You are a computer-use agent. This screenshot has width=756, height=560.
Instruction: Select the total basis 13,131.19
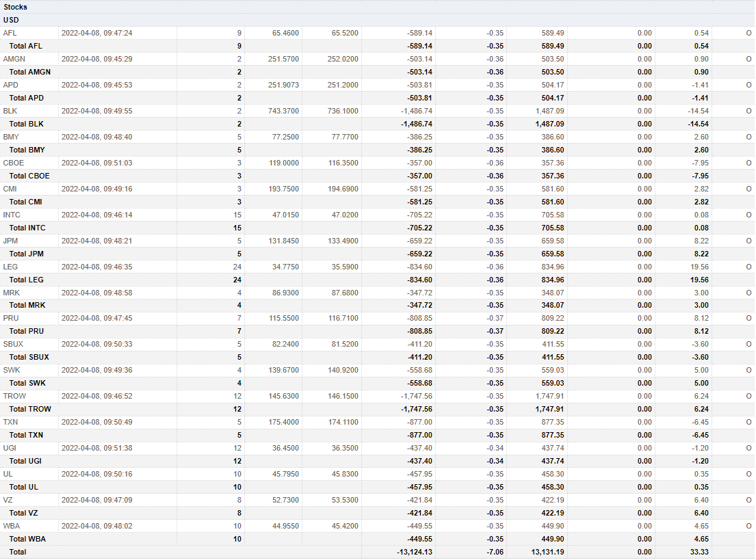click(548, 552)
